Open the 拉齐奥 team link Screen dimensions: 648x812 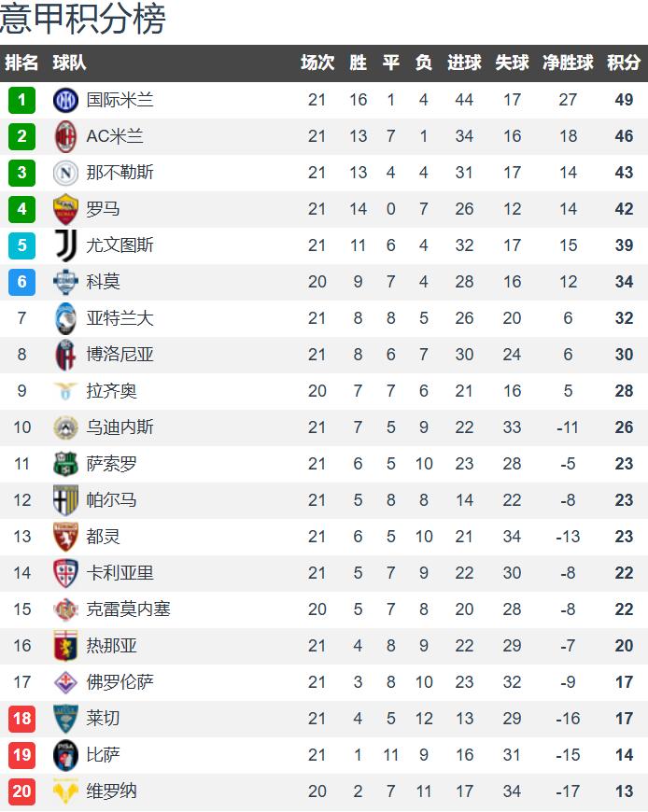(112, 391)
